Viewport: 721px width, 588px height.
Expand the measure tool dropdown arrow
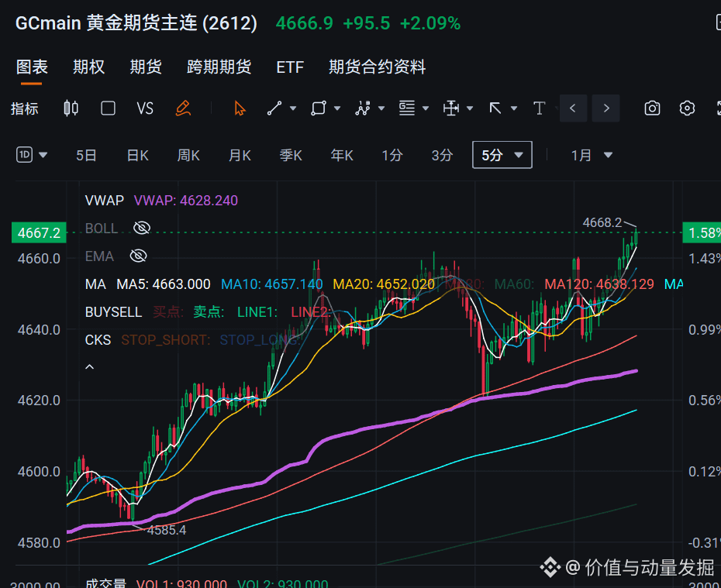(470, 108)
